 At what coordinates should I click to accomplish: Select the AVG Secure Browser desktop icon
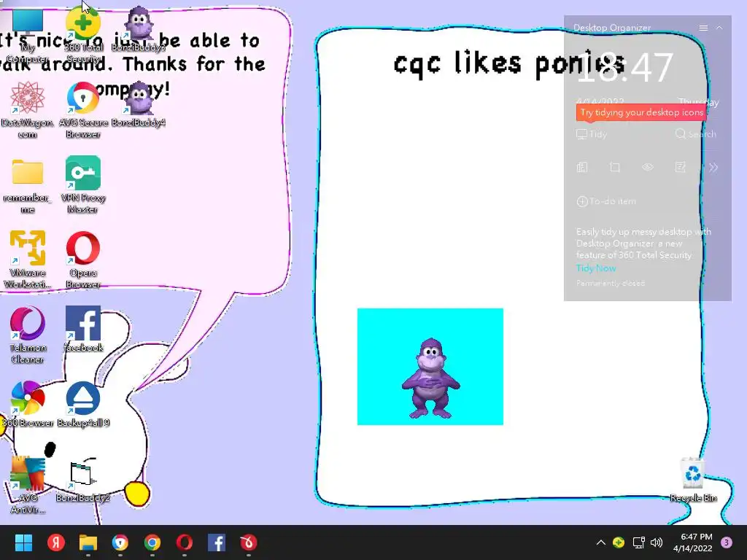(83, 109)
